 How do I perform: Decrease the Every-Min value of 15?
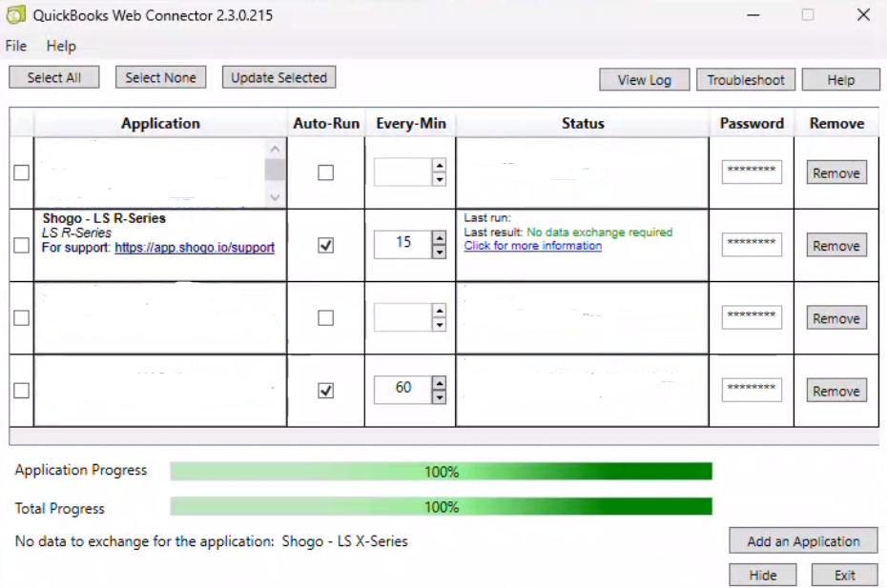tap(440, 252)
